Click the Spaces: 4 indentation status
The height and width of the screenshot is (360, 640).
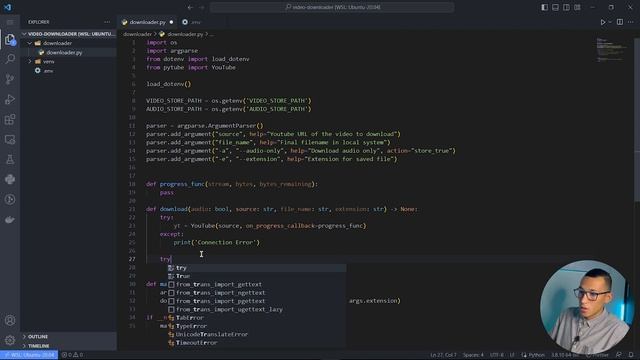coord(473,355)
